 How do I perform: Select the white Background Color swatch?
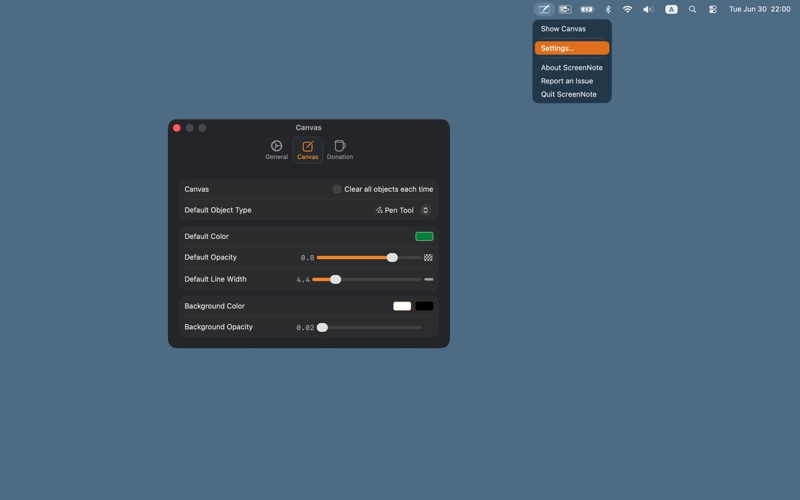click(402, 306)
